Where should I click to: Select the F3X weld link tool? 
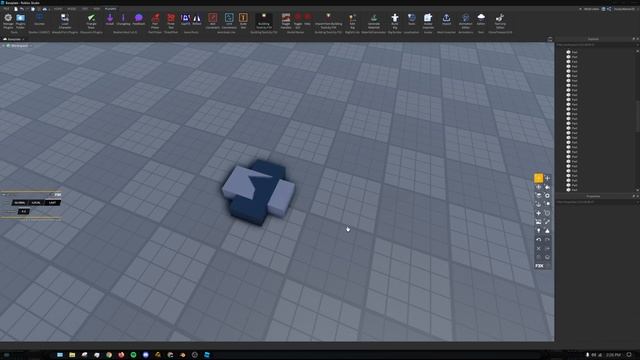point(547,222)
